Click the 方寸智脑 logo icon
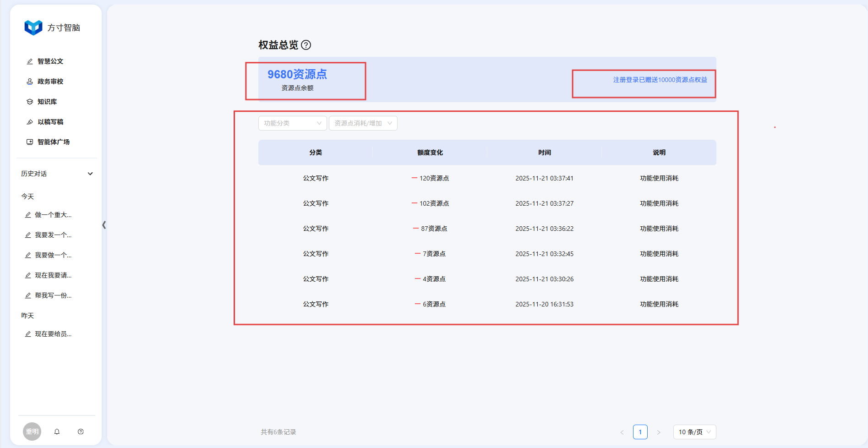This screenshot has height=448, width=868. (x=33, y=27)
